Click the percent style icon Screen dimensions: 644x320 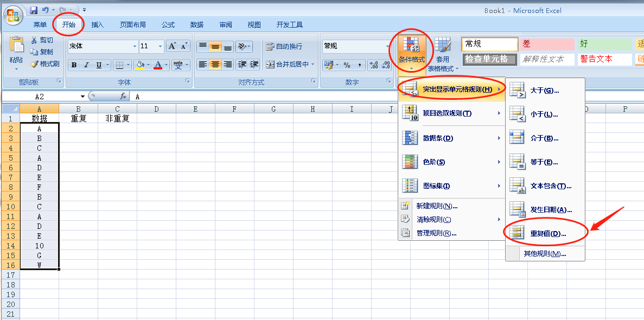coord(347,65)
